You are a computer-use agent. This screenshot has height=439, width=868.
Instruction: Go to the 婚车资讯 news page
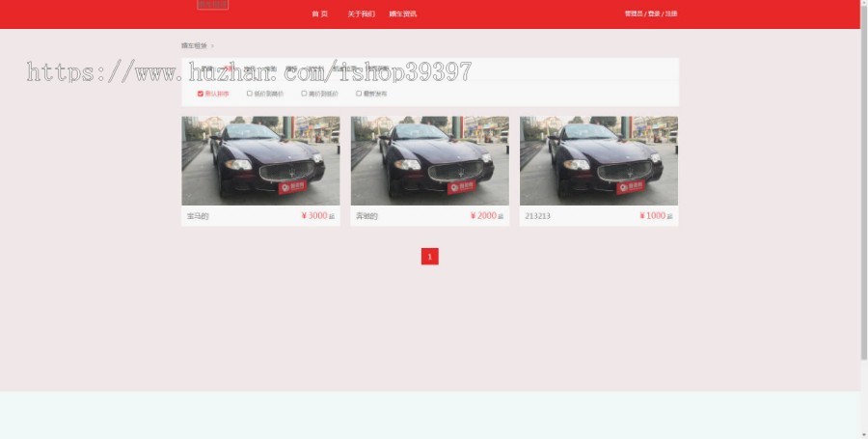(402, 14)
